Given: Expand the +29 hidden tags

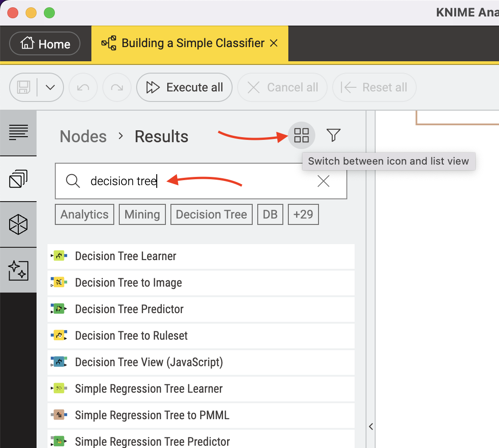Looking at the screenshot, I should click(303, 214).
